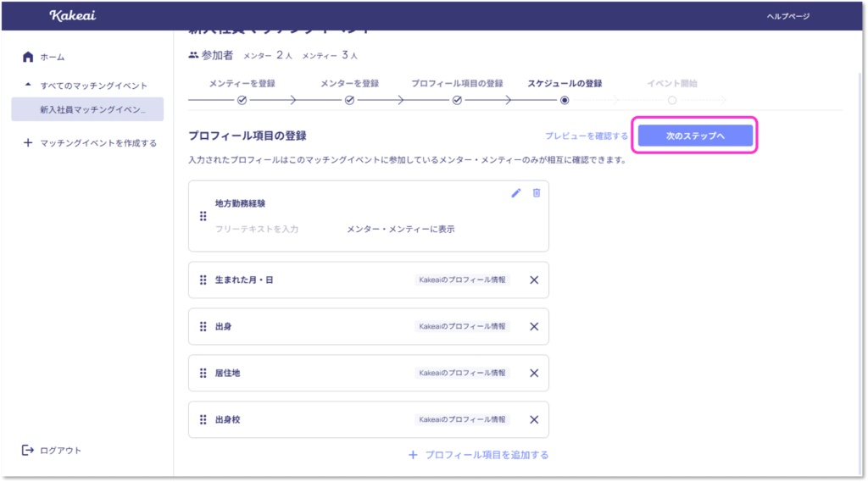868x482 pixels.
Task: Click the logout icon
Action: (x=28, y=450)
